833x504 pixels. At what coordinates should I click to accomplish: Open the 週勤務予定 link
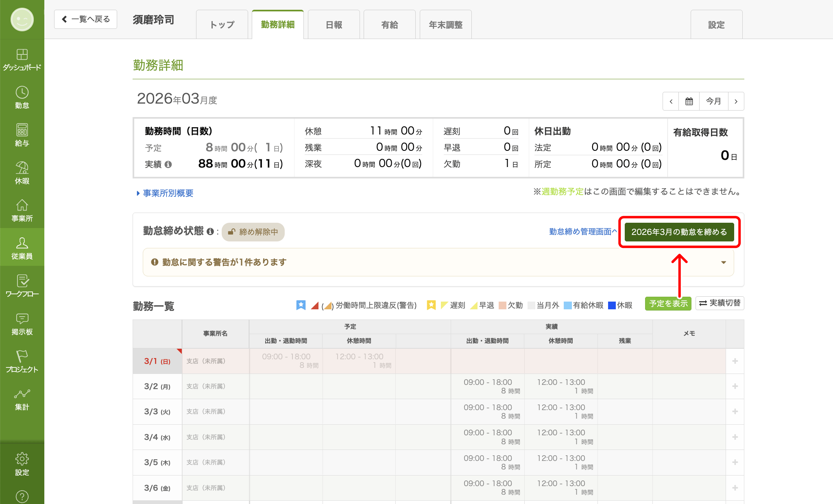(563, 191)
